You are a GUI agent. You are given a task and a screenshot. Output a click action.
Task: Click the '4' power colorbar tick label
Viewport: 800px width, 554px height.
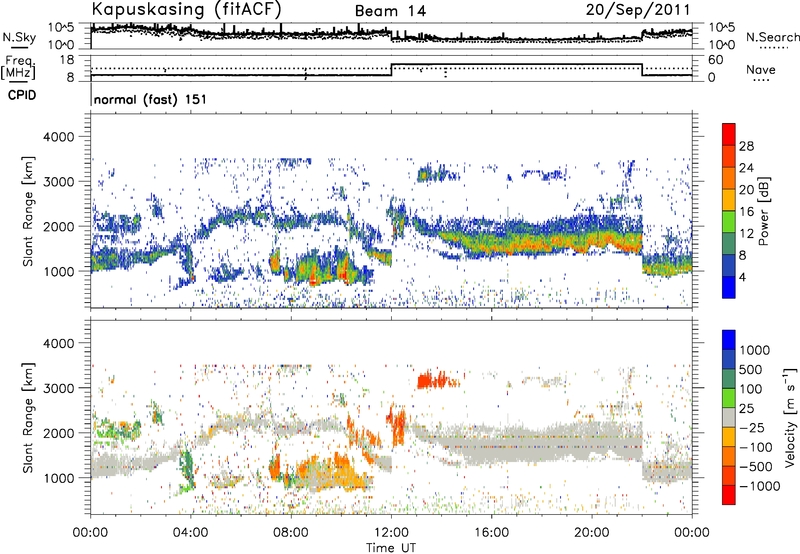[742, 277]
